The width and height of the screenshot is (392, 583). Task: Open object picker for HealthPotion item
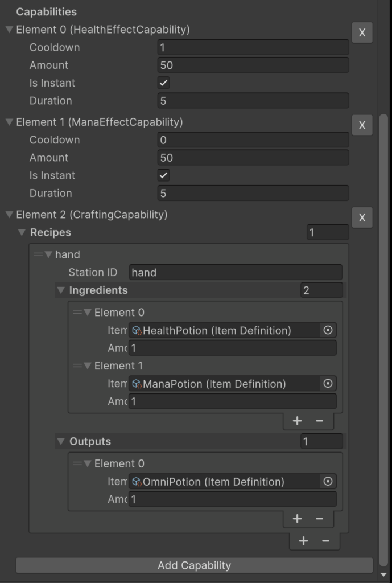click(328, 330)
